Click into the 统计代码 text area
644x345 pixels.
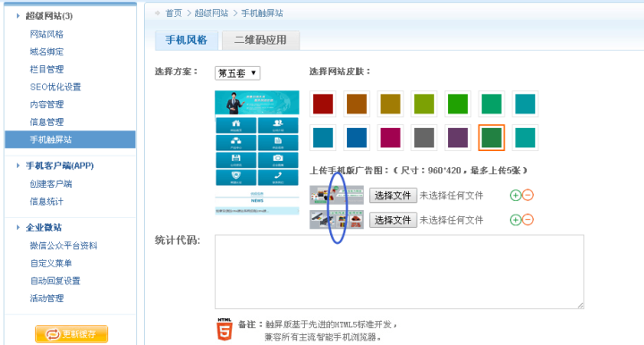tap(399, 272)
